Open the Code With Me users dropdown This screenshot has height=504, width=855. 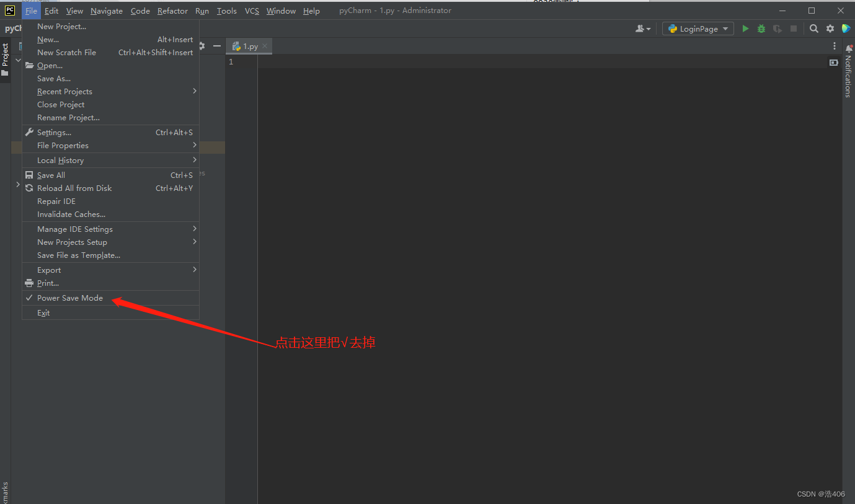[x=644, y=29]
